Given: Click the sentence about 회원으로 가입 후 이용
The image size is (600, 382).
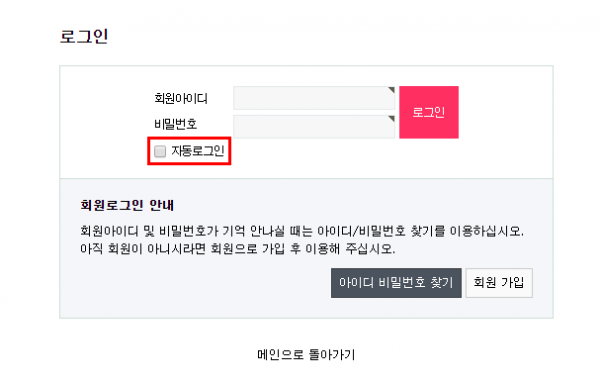Looking at the screenshot, I should [x=237, y=249].
